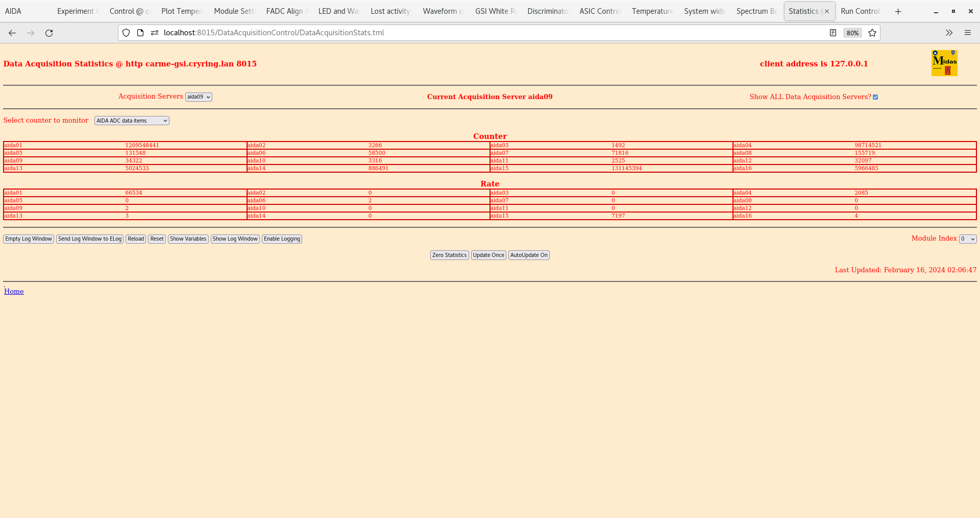This screenshot has width=980, height=518.
Task: Open the counter to monitor dropdown
Action: point(132,121)
